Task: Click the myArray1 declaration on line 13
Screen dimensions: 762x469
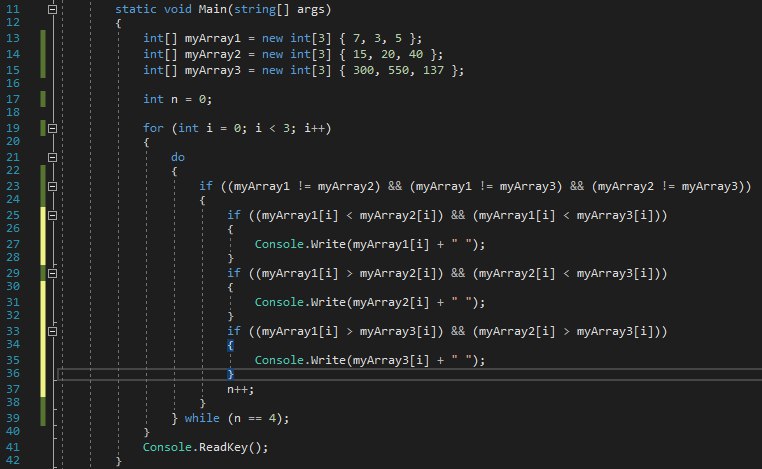Action: [282, 38]
